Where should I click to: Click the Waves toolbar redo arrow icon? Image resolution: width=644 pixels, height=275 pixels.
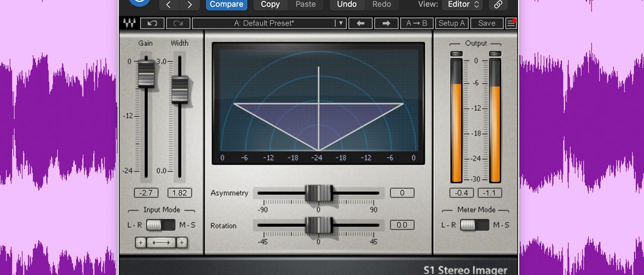[x=178, y=23]
